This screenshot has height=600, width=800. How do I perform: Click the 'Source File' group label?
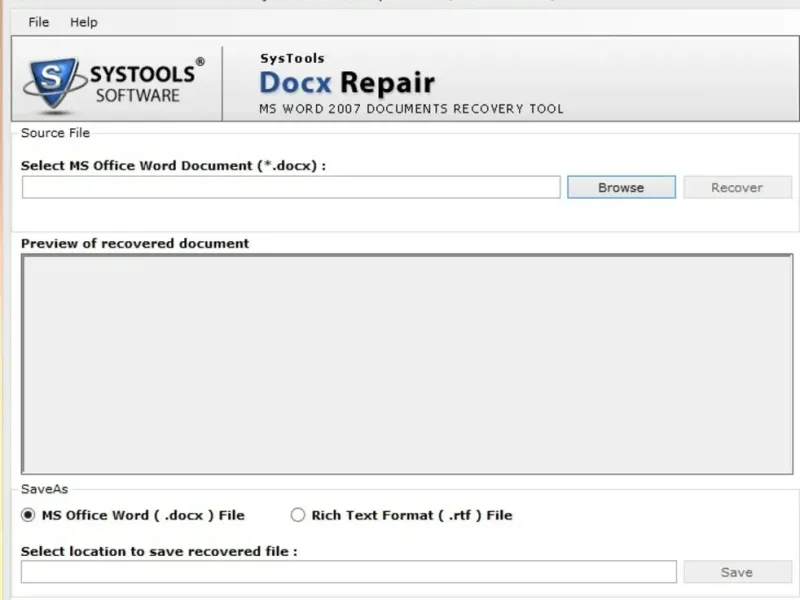[55, 133]
